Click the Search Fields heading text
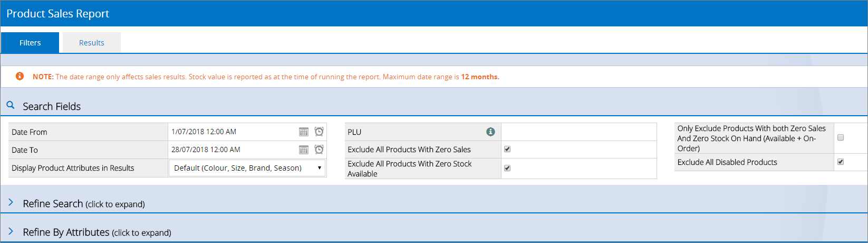The image size is (868, 243). click(52, 106)
